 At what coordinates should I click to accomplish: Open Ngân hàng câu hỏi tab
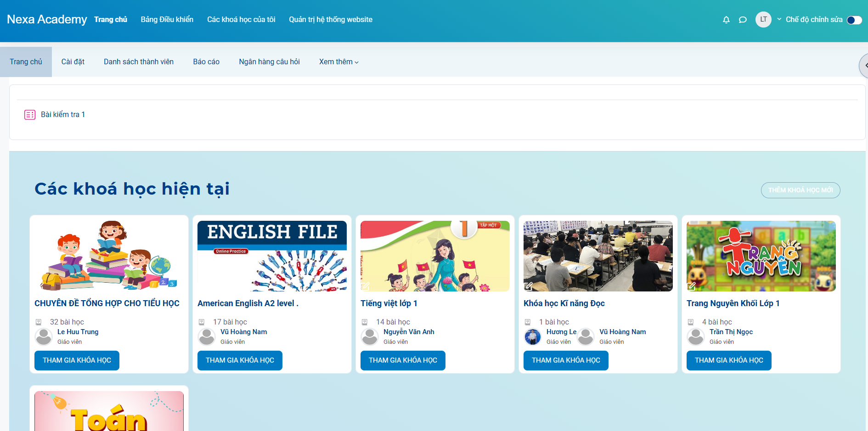[x=269, y=62]
